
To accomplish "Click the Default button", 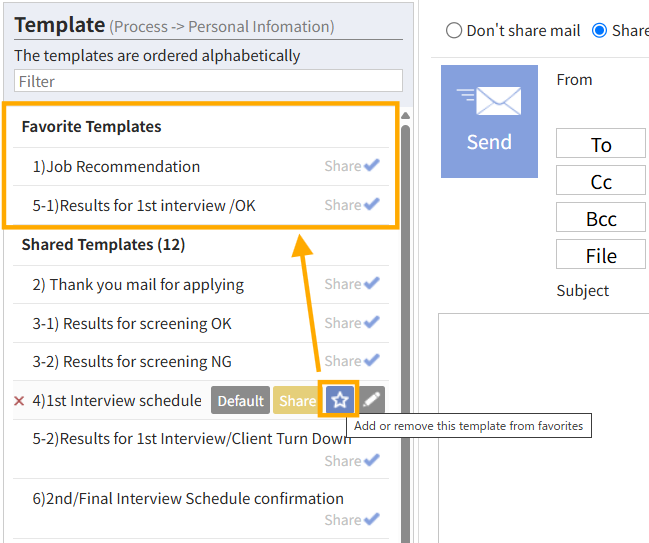I will 240,400.
